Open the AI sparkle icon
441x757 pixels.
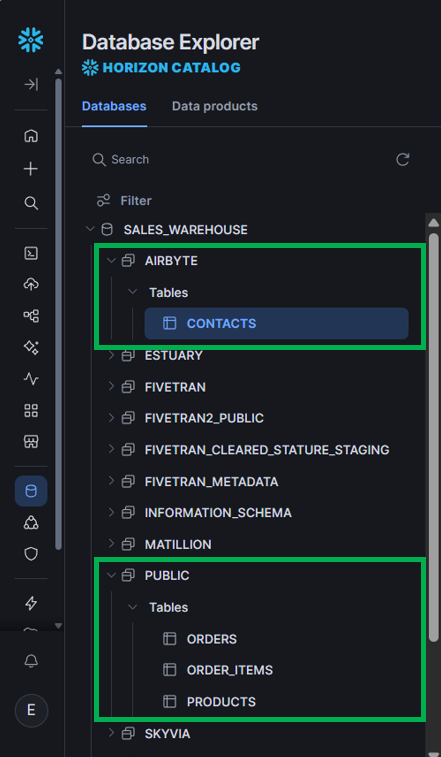(x=31, y=347)
